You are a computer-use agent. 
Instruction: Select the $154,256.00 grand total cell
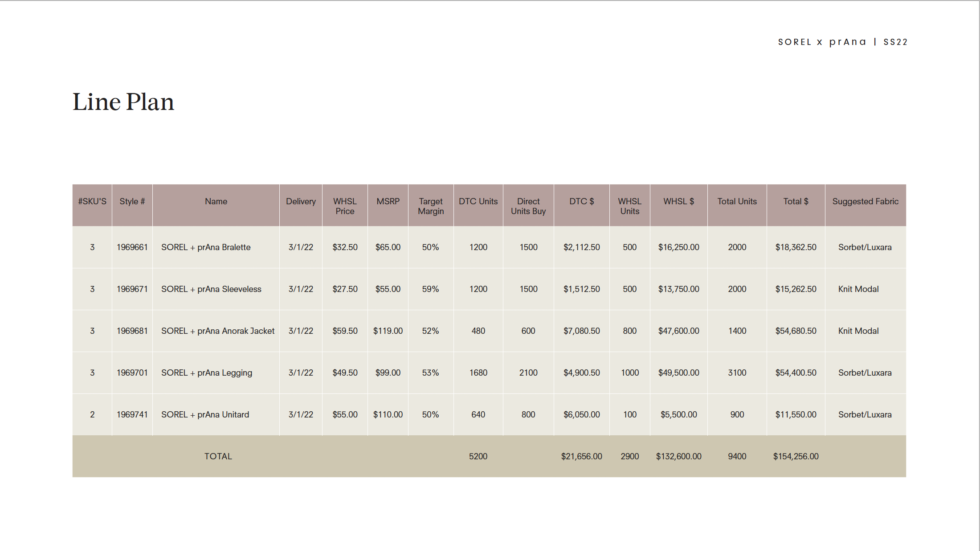point(796,456)
